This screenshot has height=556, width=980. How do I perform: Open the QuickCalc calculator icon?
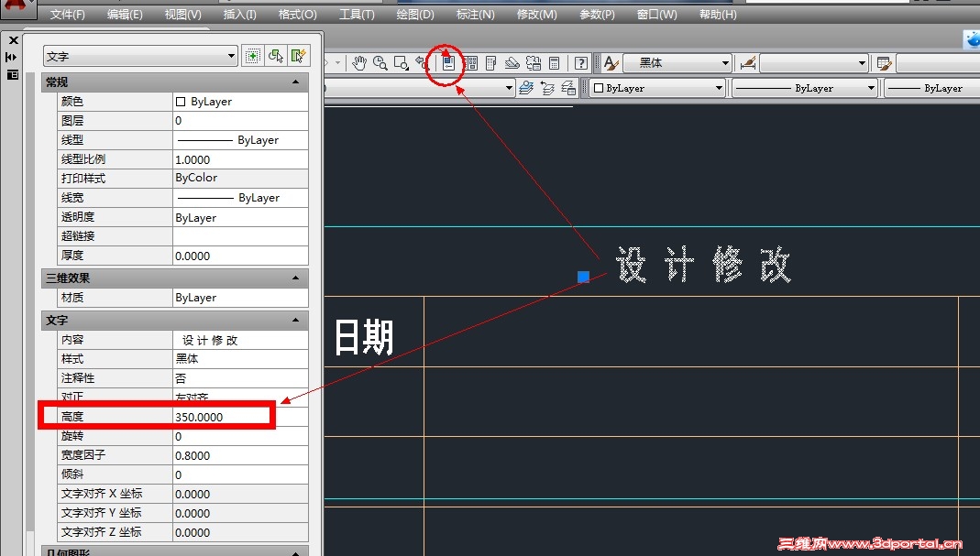553,62
